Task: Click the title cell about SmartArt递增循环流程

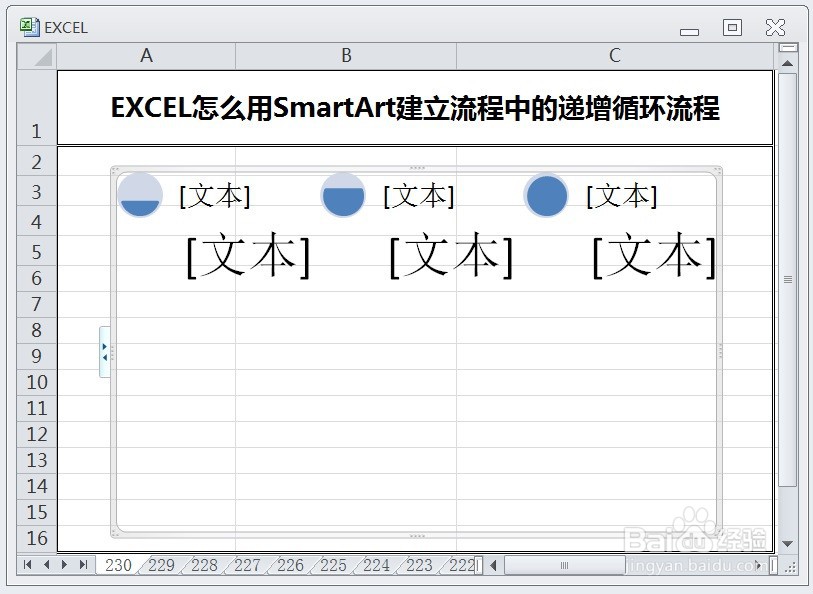Action: click(415, 108)
